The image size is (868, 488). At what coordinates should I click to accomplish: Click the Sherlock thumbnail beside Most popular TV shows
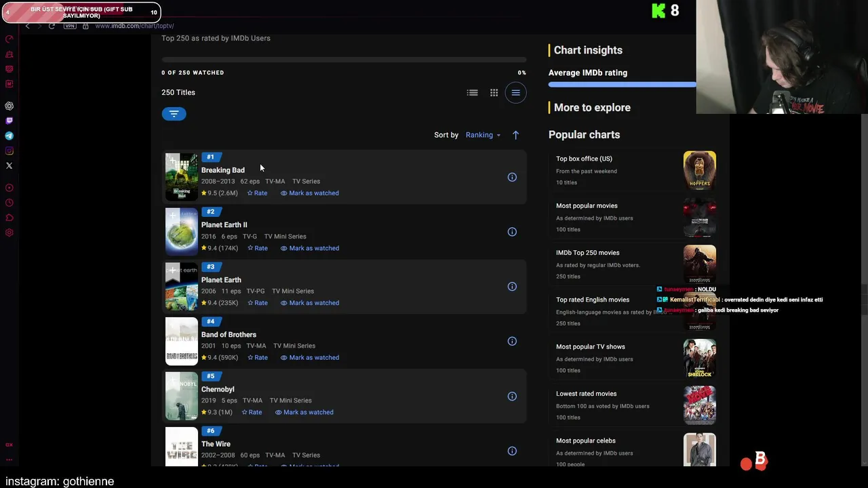pos(700,358)
